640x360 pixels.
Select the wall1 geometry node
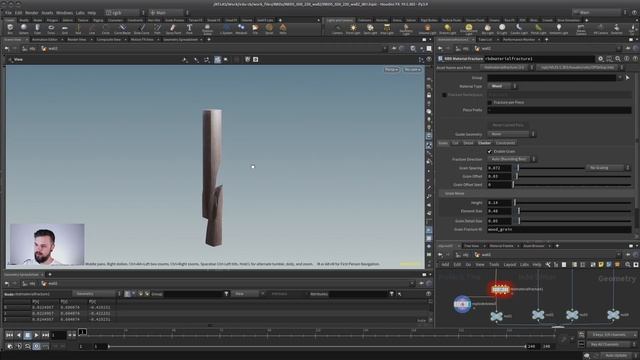[x=496, y=315]
